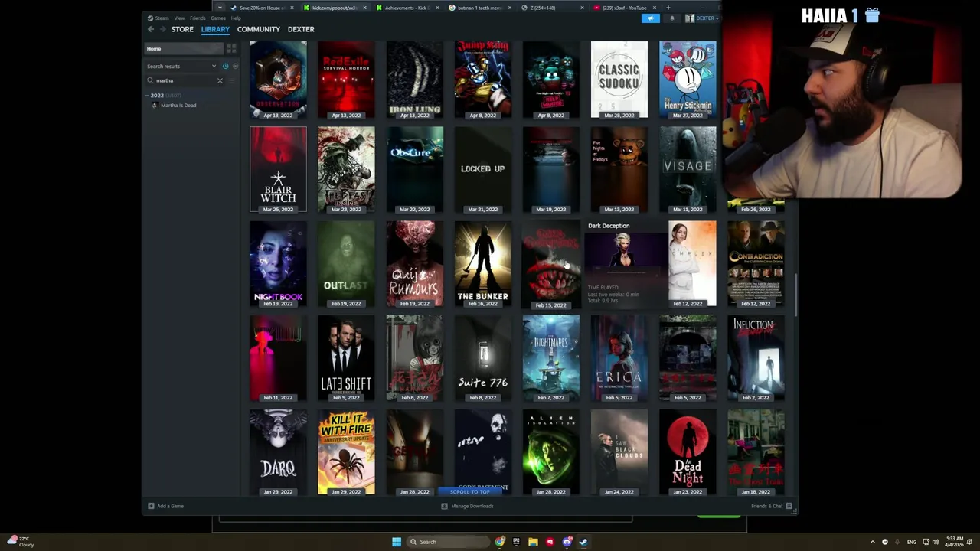Open Windows Start menu
980x551 pixels.
(397, 542)
